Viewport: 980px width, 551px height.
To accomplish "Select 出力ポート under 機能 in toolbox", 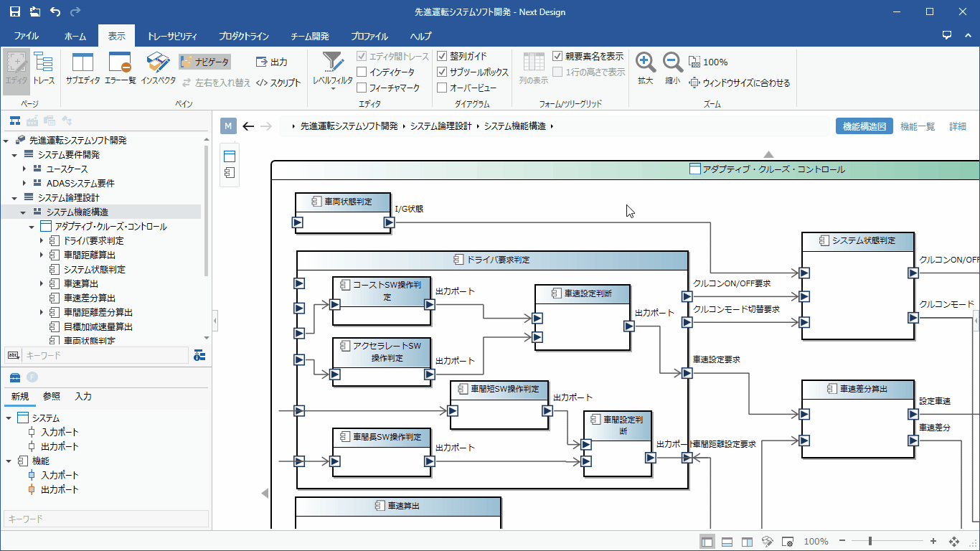I will pyautogui.click(x=60, y=490).
